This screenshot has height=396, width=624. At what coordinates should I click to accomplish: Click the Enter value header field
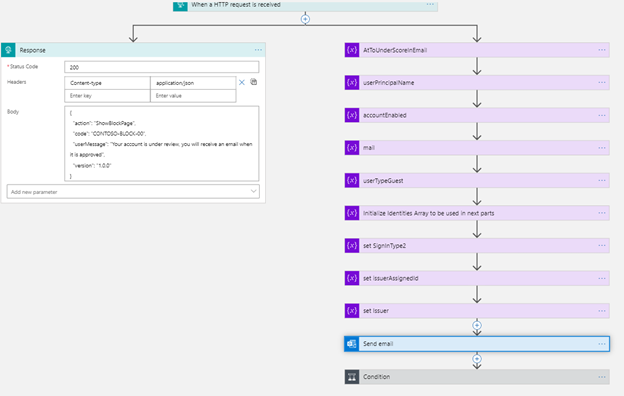(x=193, y=96)
